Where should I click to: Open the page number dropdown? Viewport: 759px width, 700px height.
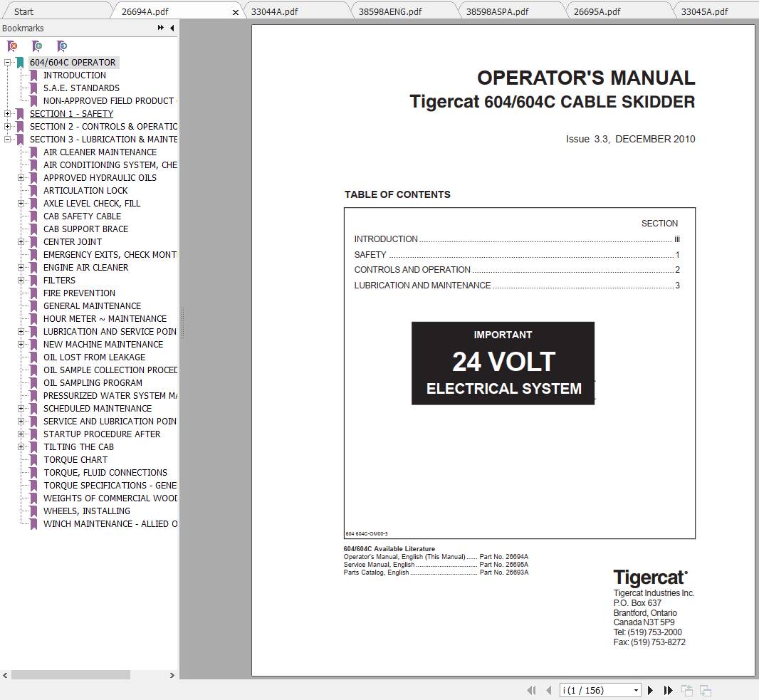point(637,690)
